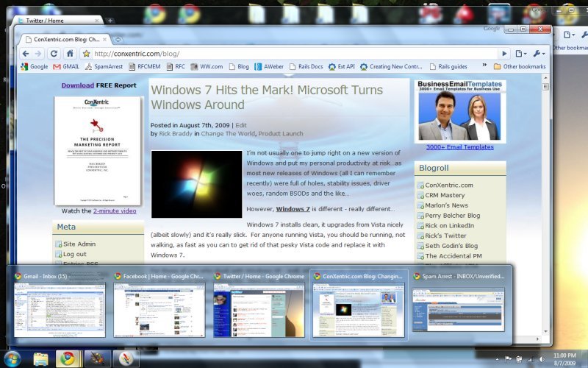
Task: Click the BusinessEmailTemplates ad banner
Action: 460,112
